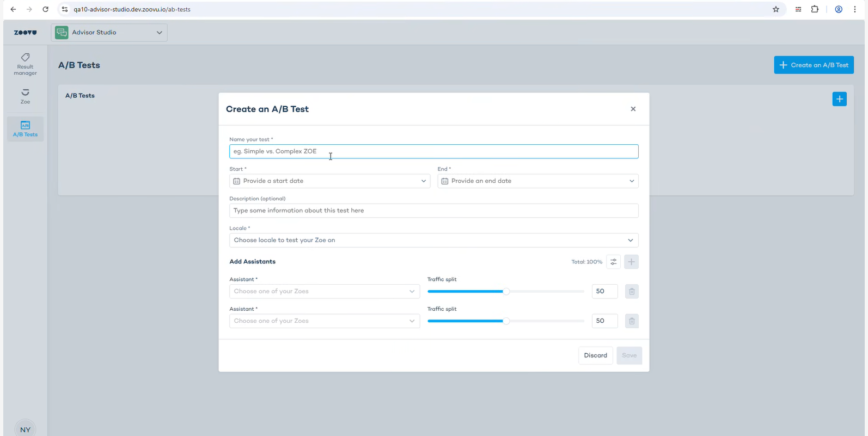This screenshot has height=436, width=868.
Task: Select the A/B Tests sidebar item
Action: 25,129
